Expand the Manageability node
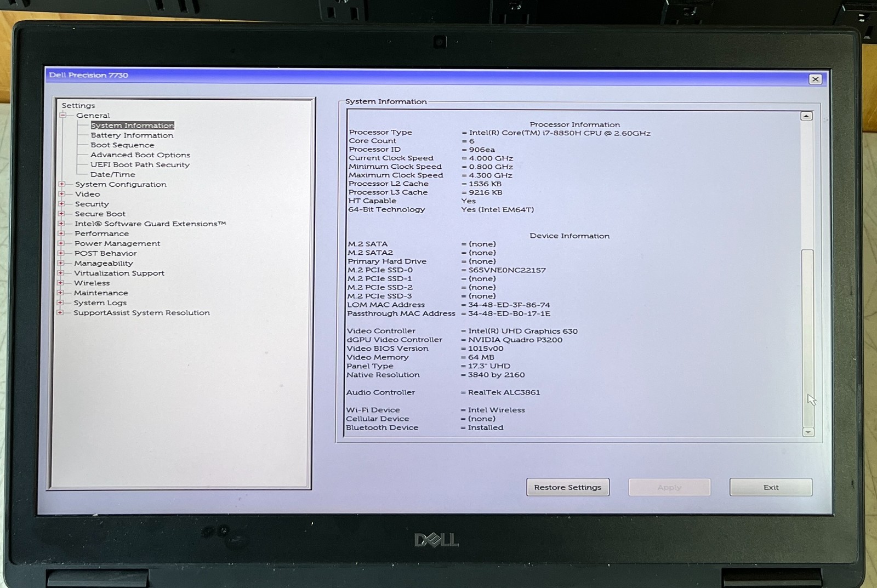 (61, 263)
